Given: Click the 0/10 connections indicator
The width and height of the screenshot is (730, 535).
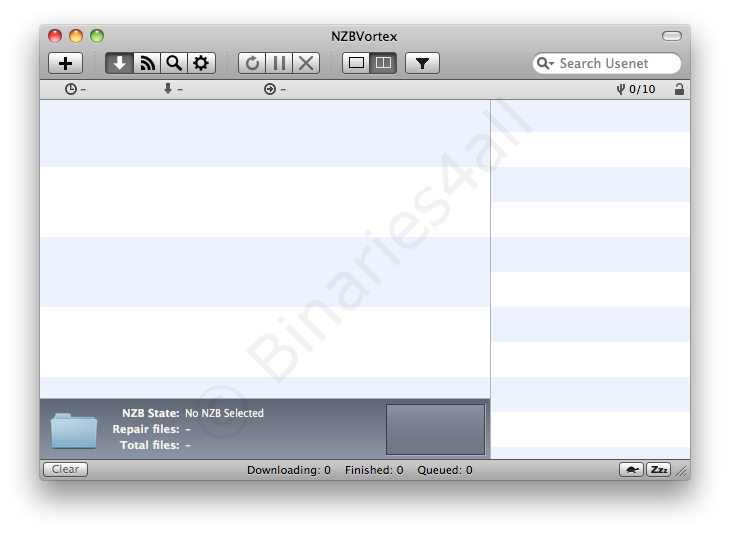Looking at the screenshot, I should [636, 89].
